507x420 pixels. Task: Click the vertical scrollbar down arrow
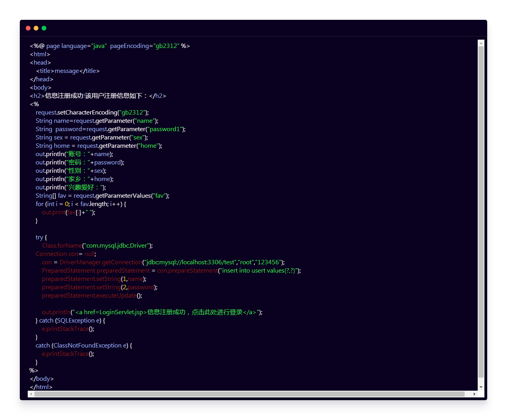tap(481, 387)
